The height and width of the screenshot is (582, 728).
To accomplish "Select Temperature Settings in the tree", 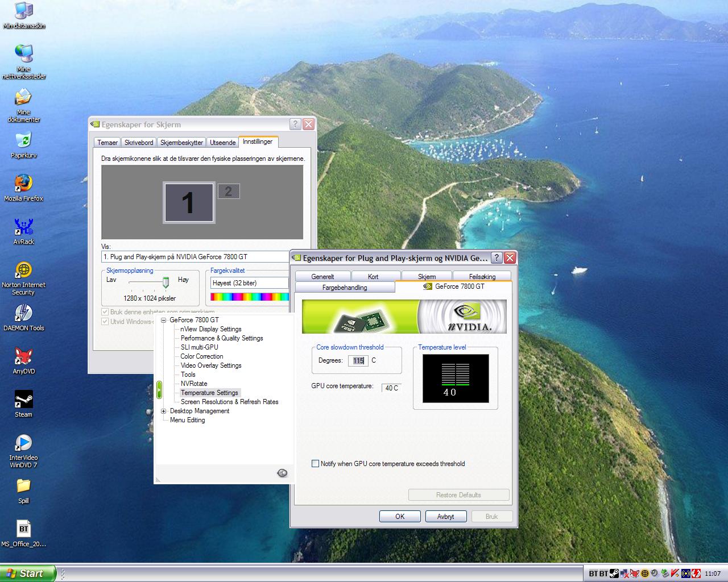I will (210, 393).
